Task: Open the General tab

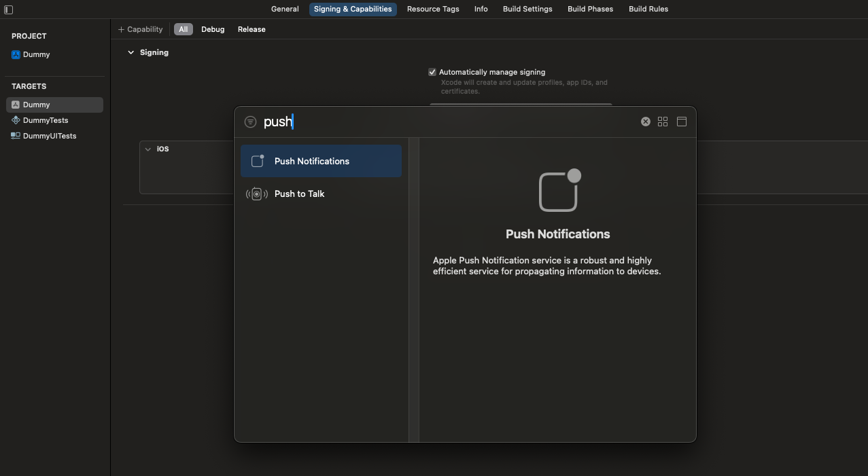Action: (285, 9)
